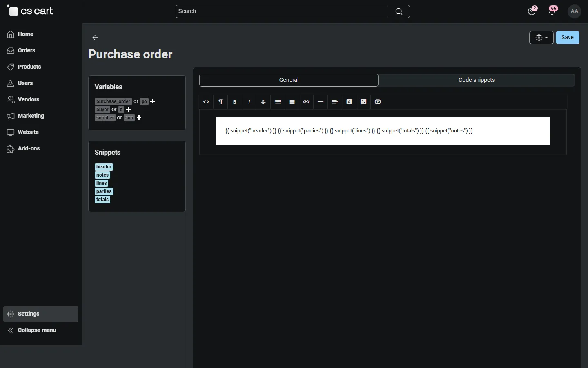Click the totals snippet tag
Image resolution: width=588 pixels, height=368 pixels.
(103, 200)
